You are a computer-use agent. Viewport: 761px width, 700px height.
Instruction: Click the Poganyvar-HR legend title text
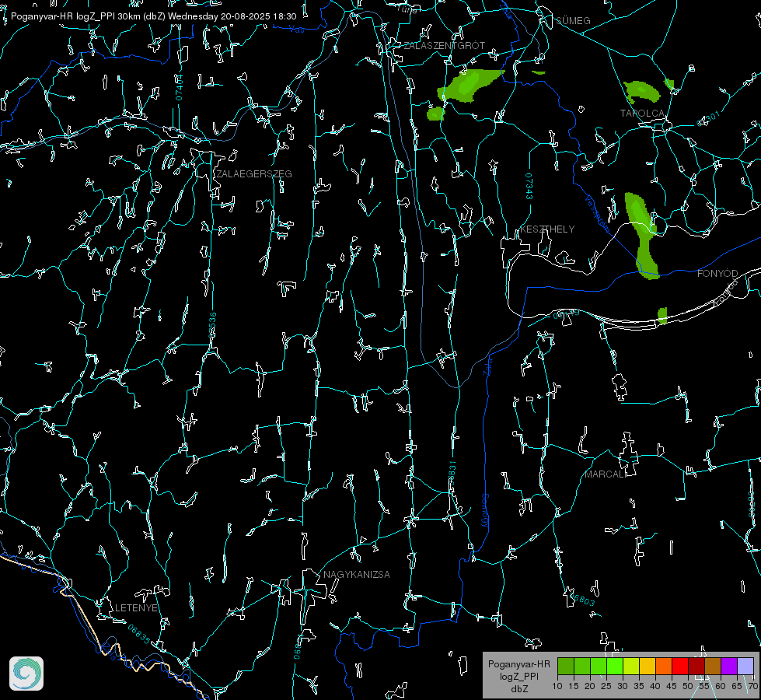pyautogui.click(x=518, y=663)
